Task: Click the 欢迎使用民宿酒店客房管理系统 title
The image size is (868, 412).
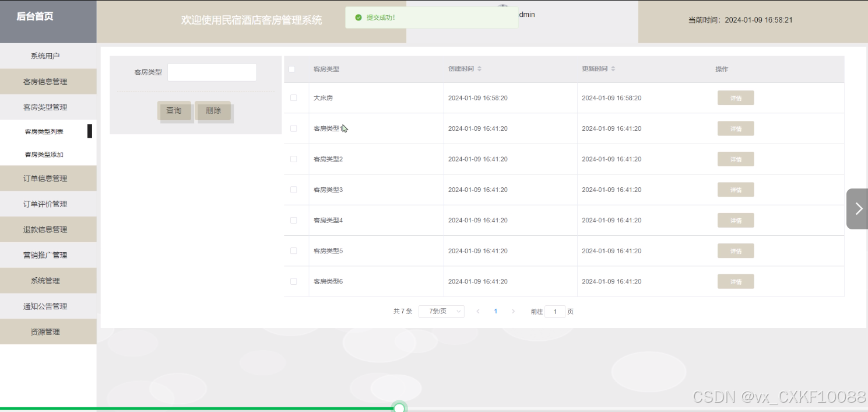Action: pos(251,20)
